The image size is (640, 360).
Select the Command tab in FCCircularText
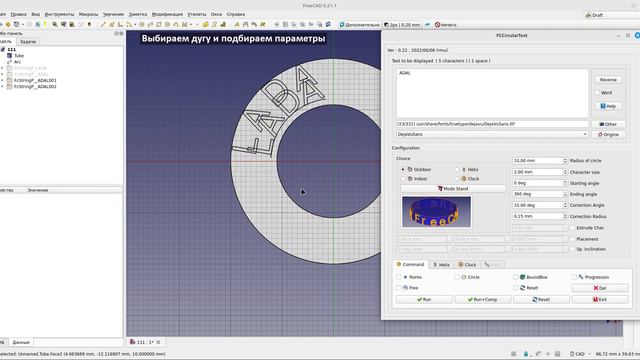point(410,264)
